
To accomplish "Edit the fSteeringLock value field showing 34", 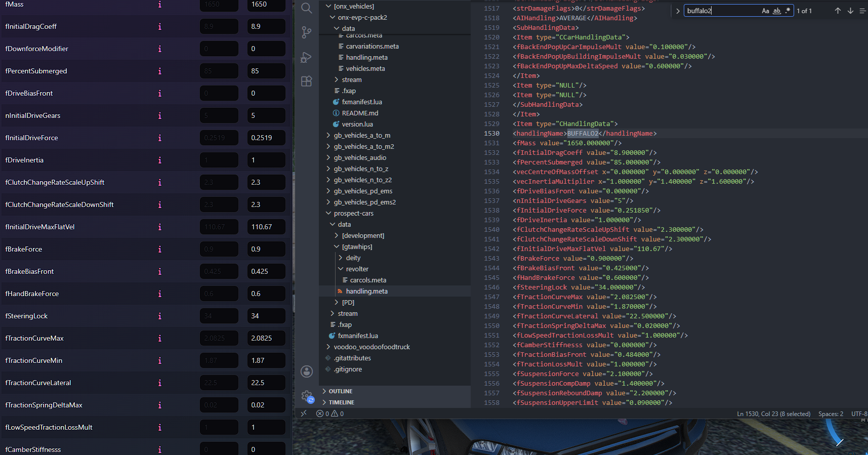I will tap(266, 316).
